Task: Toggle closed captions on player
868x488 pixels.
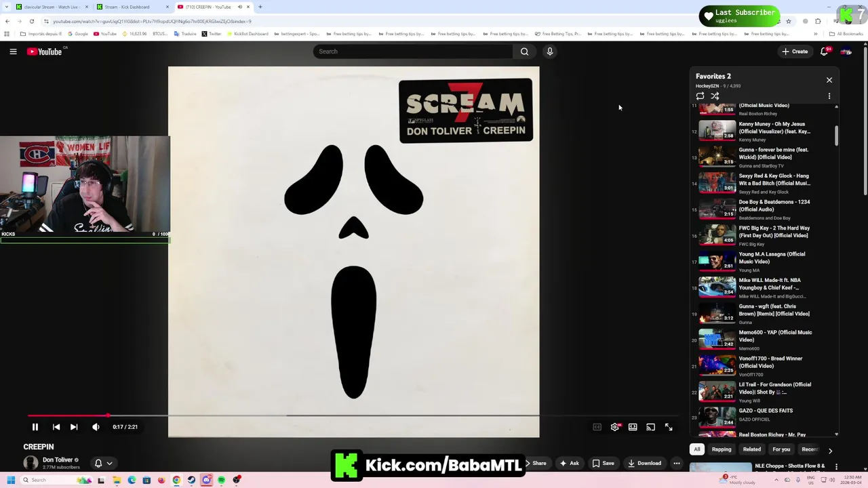Action: coord(597,427)
